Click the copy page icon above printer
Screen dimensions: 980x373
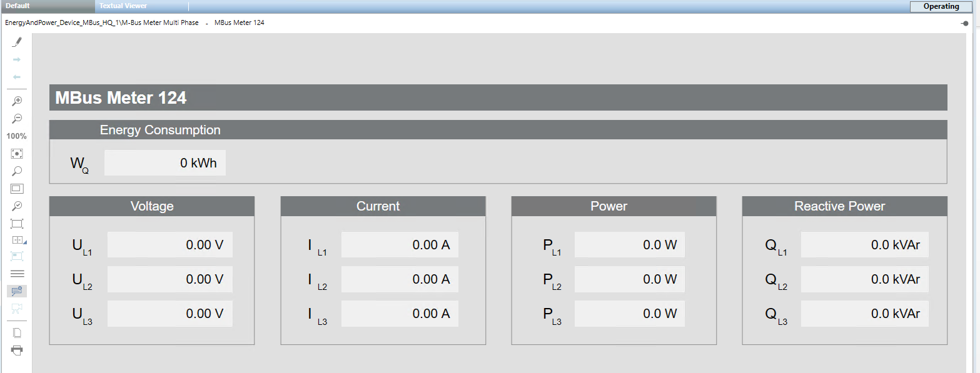[17, 332]
